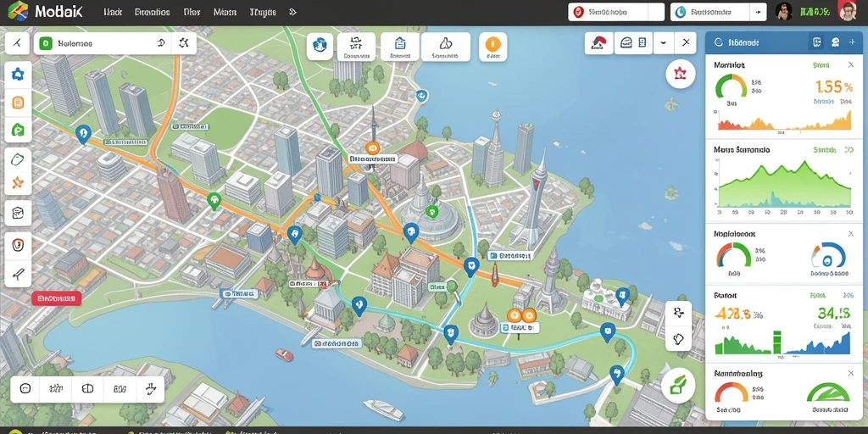
Task: Open the first menu item beside Mobaik logo
Action: tap(113, 12)
